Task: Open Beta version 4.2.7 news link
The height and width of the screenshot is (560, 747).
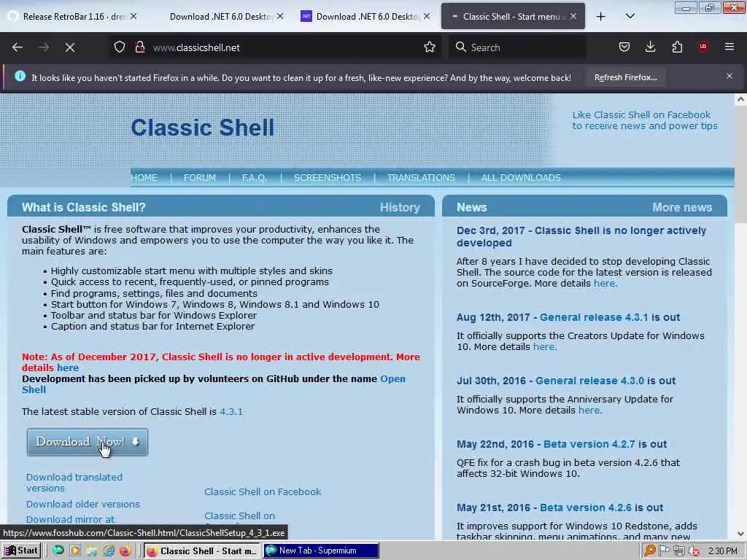Action: coord(589,444)
